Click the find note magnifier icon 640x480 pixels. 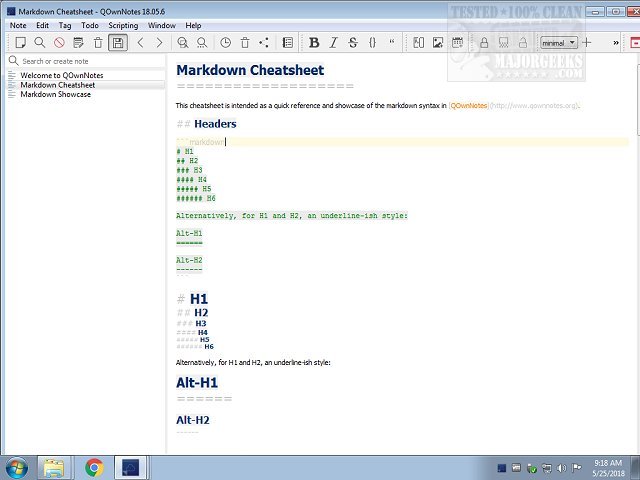pos(39,43)
